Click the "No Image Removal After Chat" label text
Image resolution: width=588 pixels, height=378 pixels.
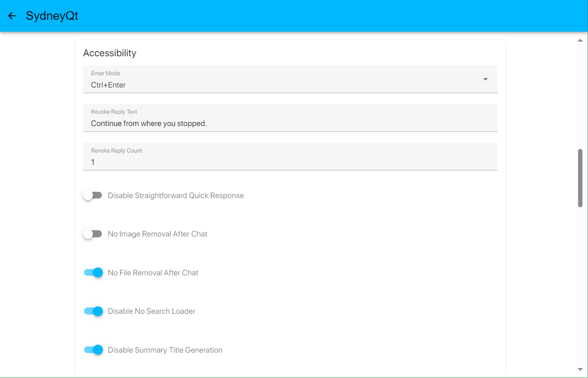tap(157, 234)
